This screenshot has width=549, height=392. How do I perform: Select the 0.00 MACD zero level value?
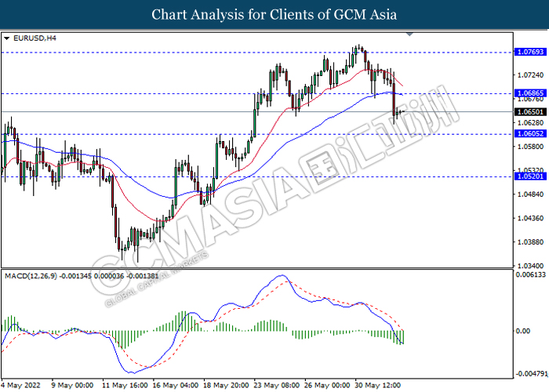coord(523,331)
